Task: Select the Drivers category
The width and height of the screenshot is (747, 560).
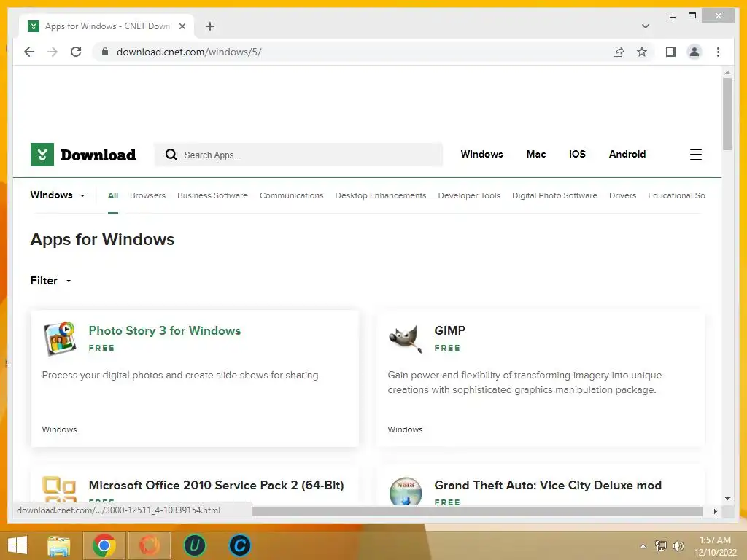Action: 623,195
